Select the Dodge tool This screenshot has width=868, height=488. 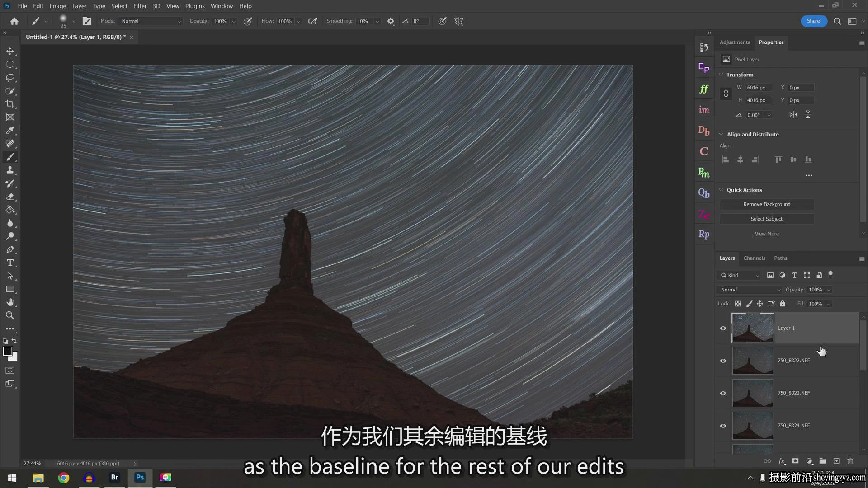click(10, 236)
